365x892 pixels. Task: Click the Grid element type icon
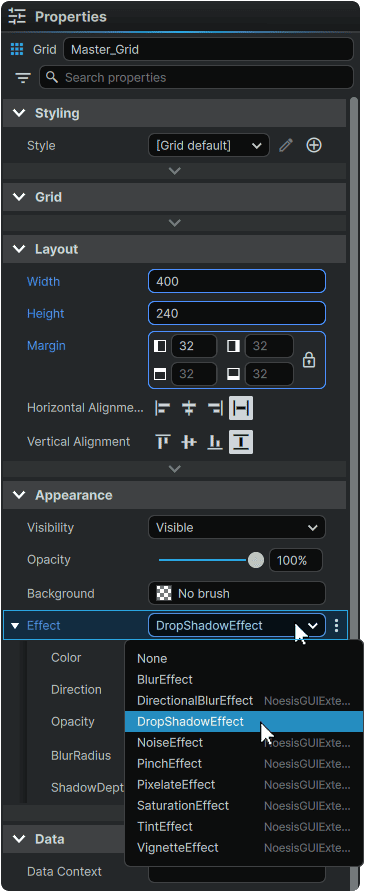click(x=17, y=49)
